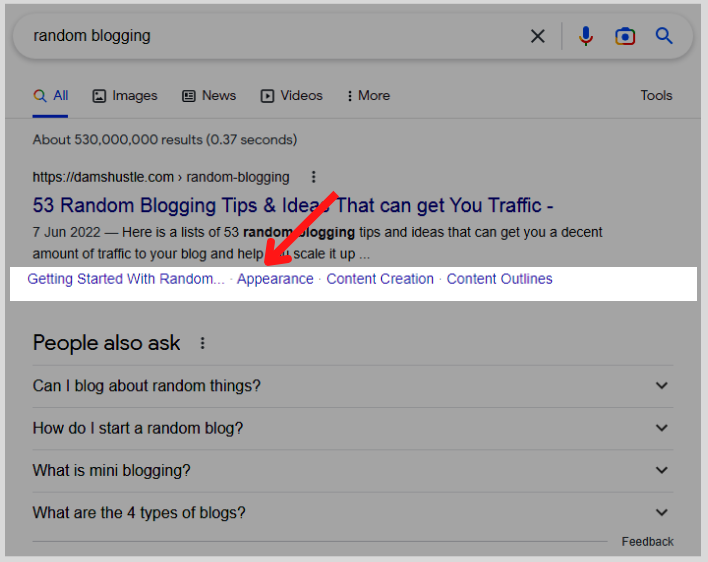Open the '53 Random Blogging Tips & Ideas' result
708x562 pixels.
pos(293,205)
